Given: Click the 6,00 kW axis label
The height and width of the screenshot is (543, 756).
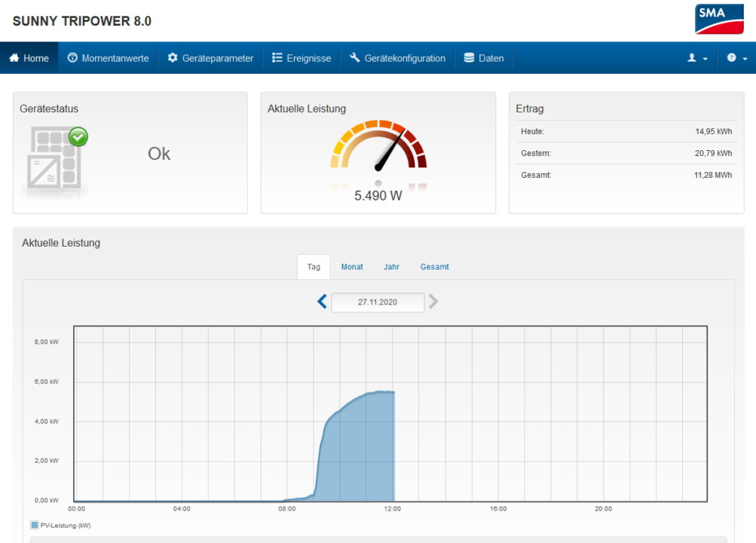Looking at the screenshot, I should click(46, 382).
